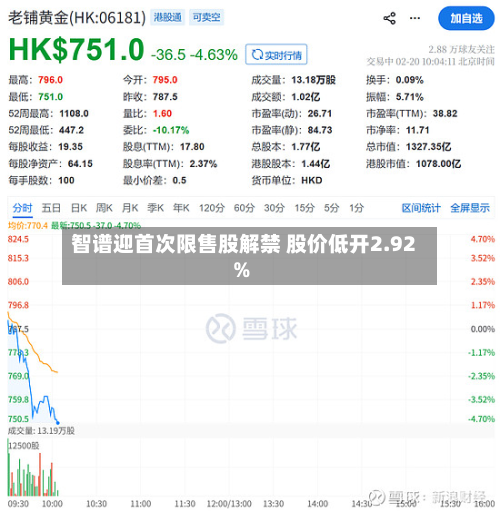Select the 15分 interval tab
The height and width of the screenshot is (512, 500).
(x=304, y=208)
